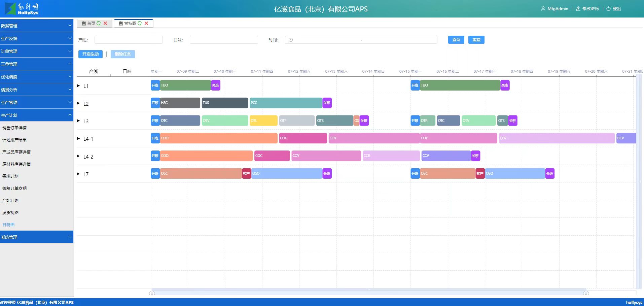Click the 登出 power icon
The image size is (644, 306).
pos(608,9)
